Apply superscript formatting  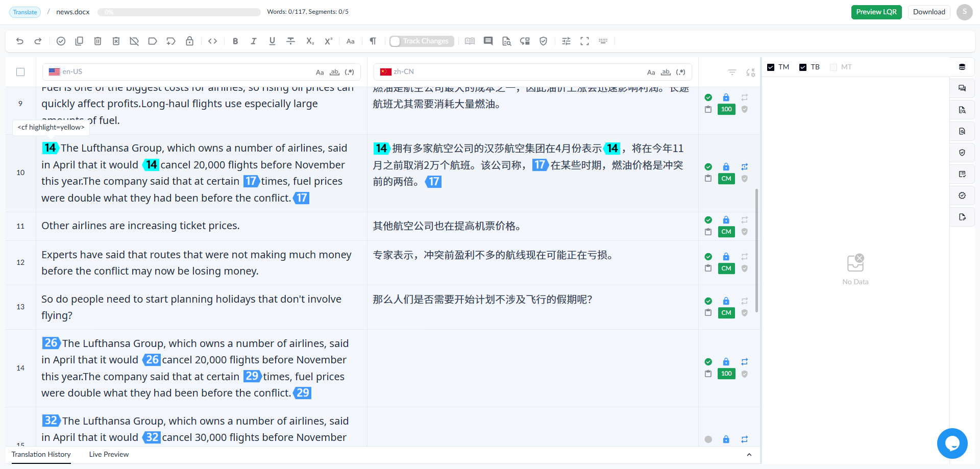point(328,41)
